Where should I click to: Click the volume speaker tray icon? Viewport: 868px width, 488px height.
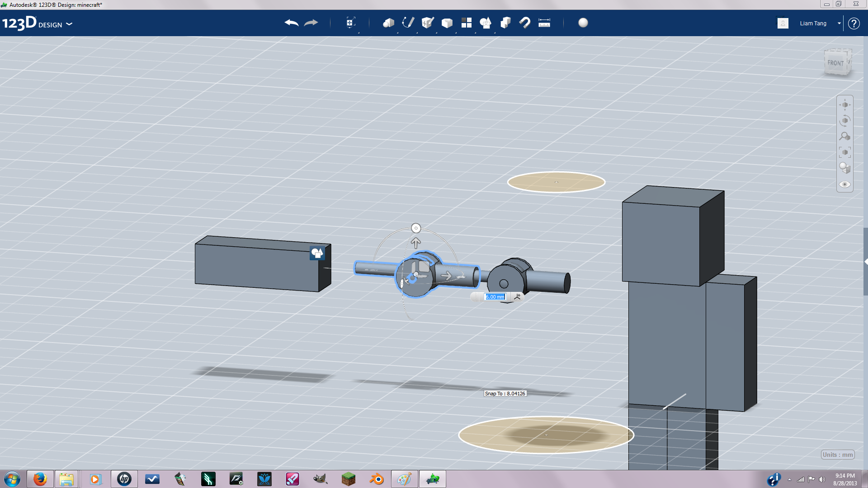[822, 479]
